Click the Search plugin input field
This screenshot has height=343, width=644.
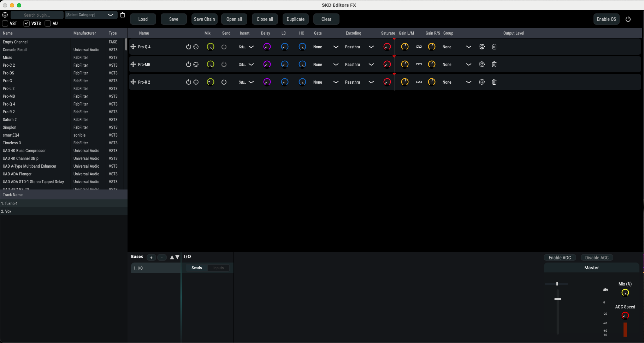37,15
